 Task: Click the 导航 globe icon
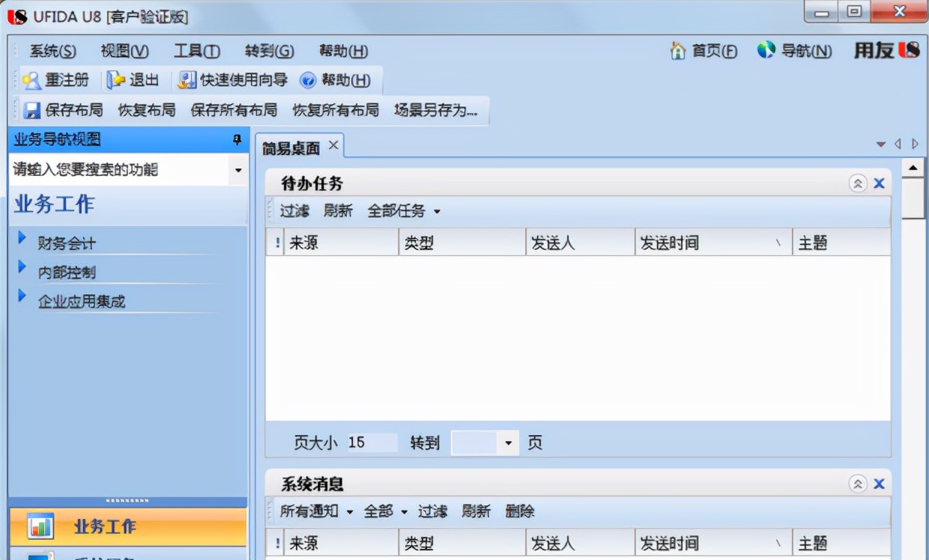765,51
